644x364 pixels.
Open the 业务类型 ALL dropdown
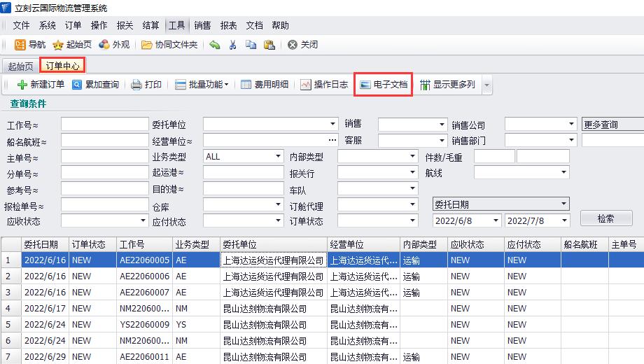278,157
